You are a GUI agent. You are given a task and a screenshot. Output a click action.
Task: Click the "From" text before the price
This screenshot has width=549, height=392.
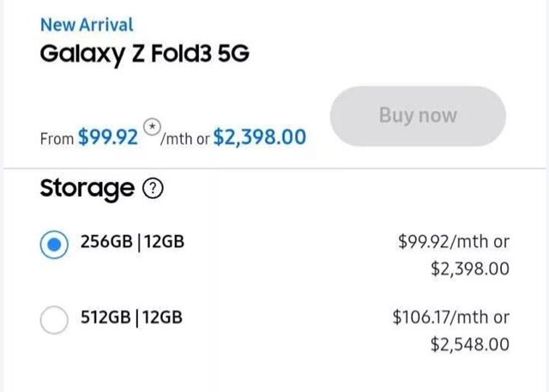tap(57, 139)
